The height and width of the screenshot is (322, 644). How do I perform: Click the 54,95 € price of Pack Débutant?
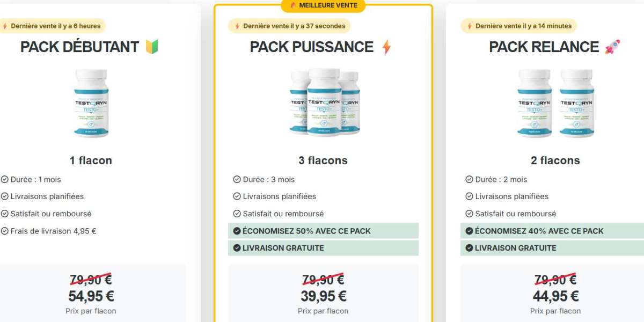point(91,296)
